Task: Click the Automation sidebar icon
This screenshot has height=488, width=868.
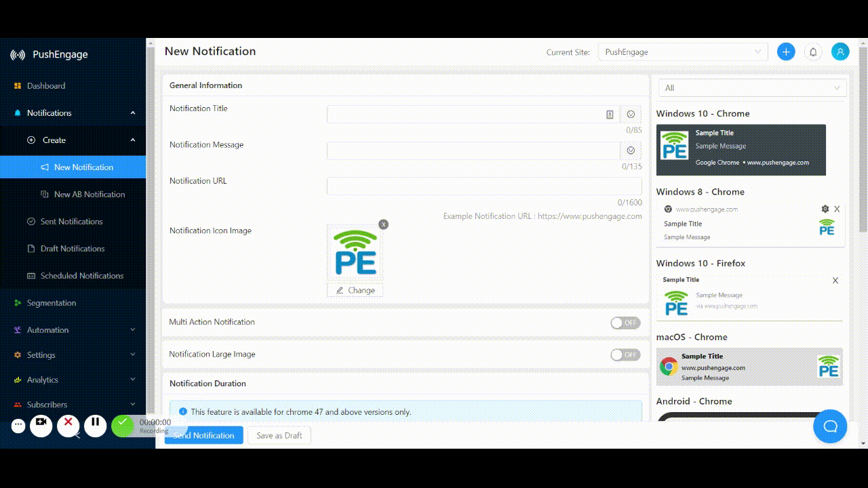Action: tap(18, 330)
